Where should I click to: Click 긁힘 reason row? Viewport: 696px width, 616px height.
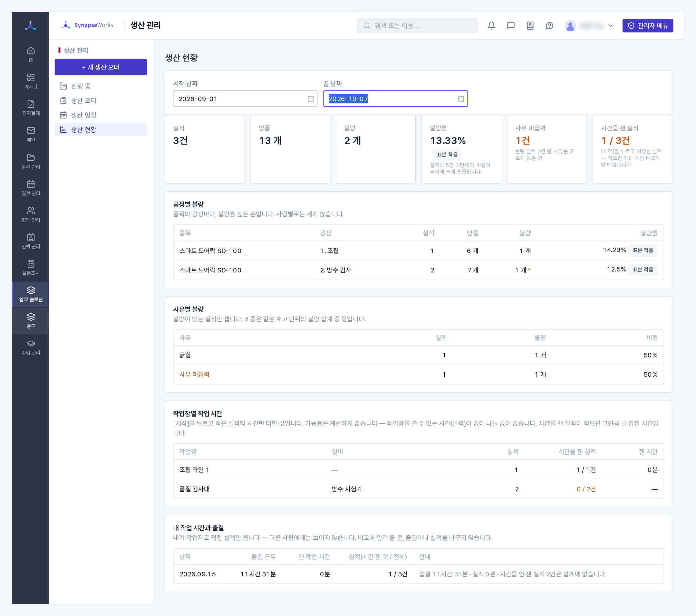click(x=418, y=355)
